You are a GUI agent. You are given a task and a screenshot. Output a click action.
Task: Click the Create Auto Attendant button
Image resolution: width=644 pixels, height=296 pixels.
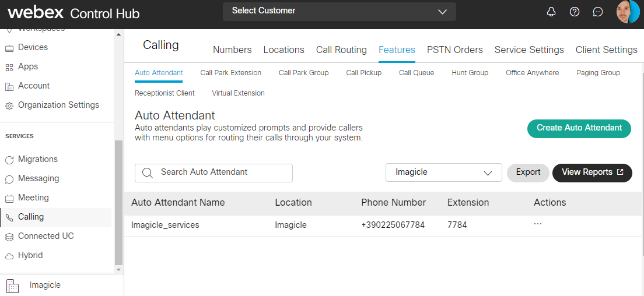pyautogui.click(x=579, y=128)
